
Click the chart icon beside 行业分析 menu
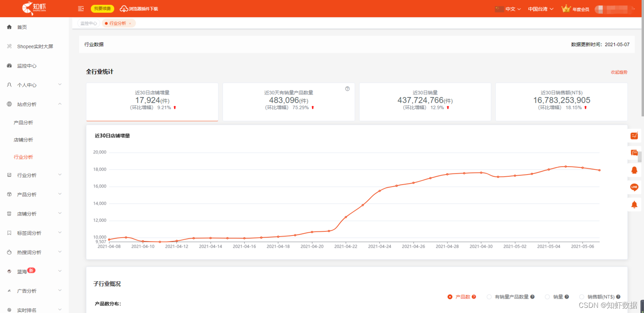tap(9, 175)
